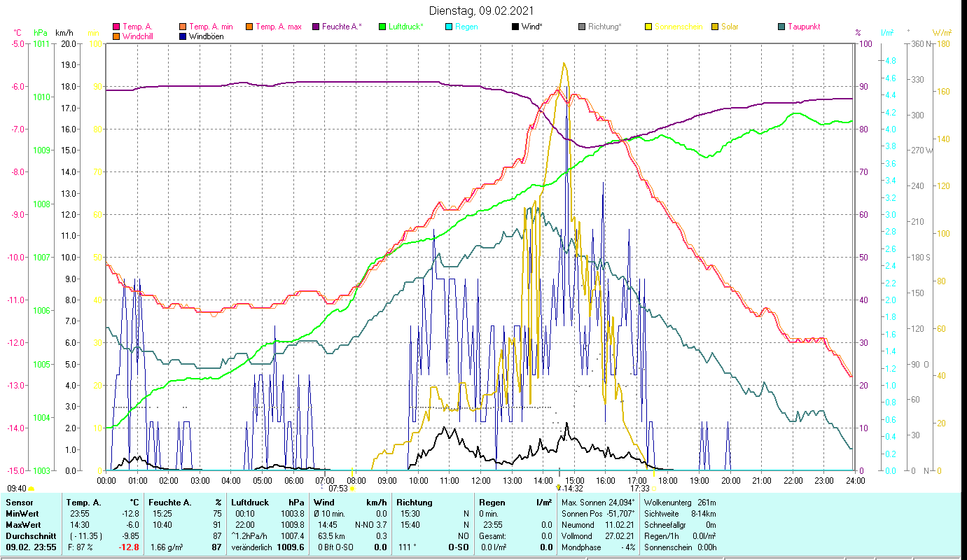Click the '1009.8' maximum pressure value

(x=292, y=525)
